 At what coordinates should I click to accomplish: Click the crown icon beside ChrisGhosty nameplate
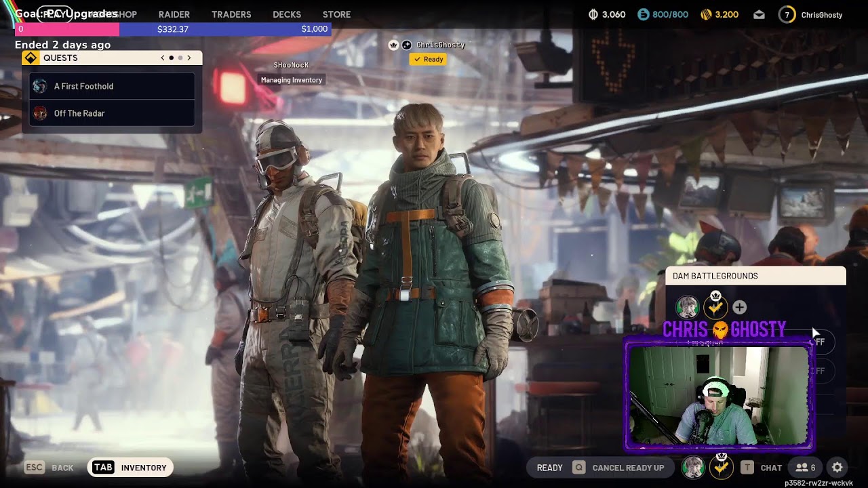point(393,45)
